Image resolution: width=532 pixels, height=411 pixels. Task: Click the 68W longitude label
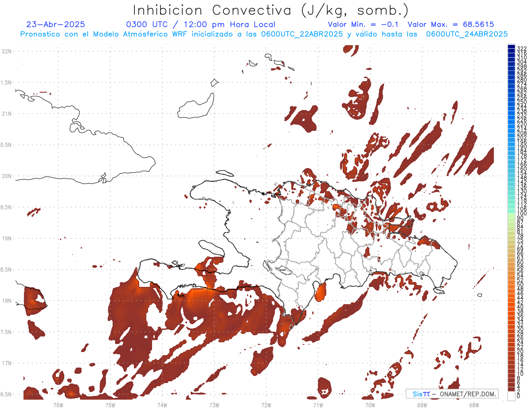473,404
